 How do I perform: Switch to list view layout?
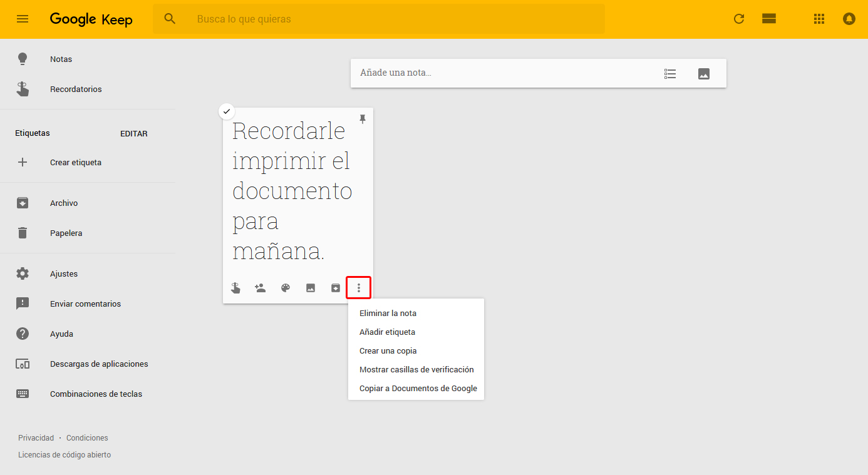(x=769, y=19)
